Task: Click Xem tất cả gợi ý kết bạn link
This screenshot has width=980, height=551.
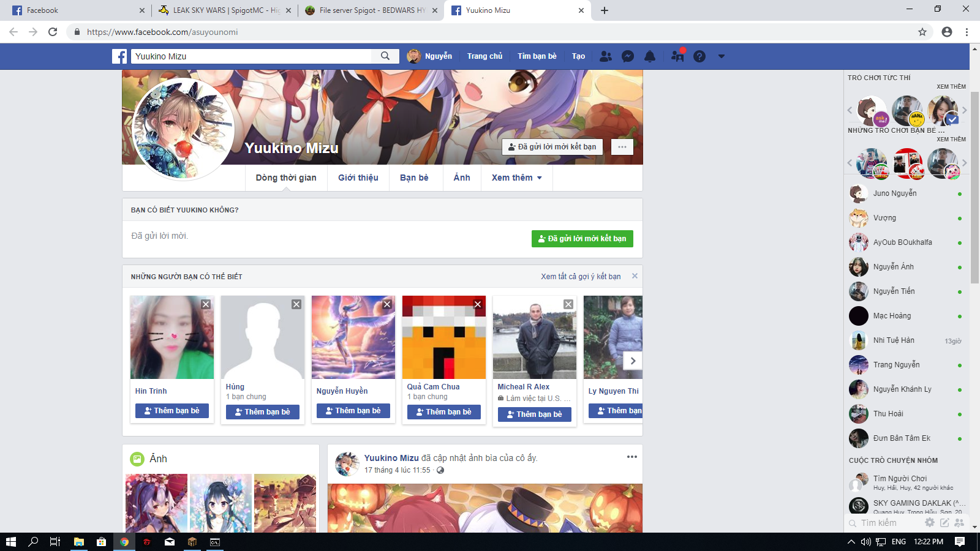Action: click(x=581, y=277)
